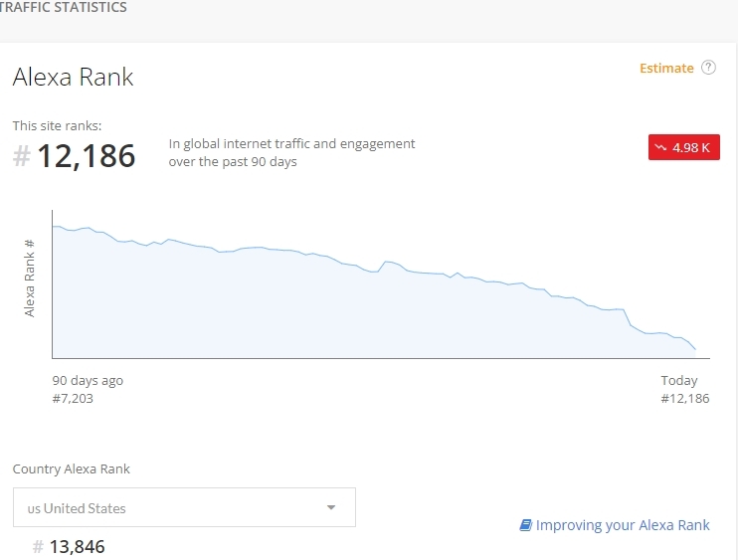Viewport: 738px width, 560px height.
Task: Click the 'This site ranks:' label
Action: pyautogui.click(x=57, y=125)
